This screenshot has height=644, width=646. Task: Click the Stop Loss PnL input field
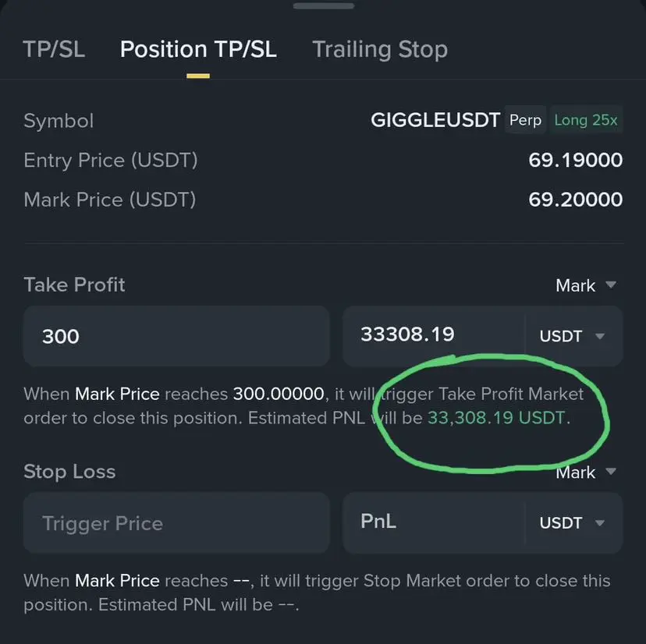(434, 522)
